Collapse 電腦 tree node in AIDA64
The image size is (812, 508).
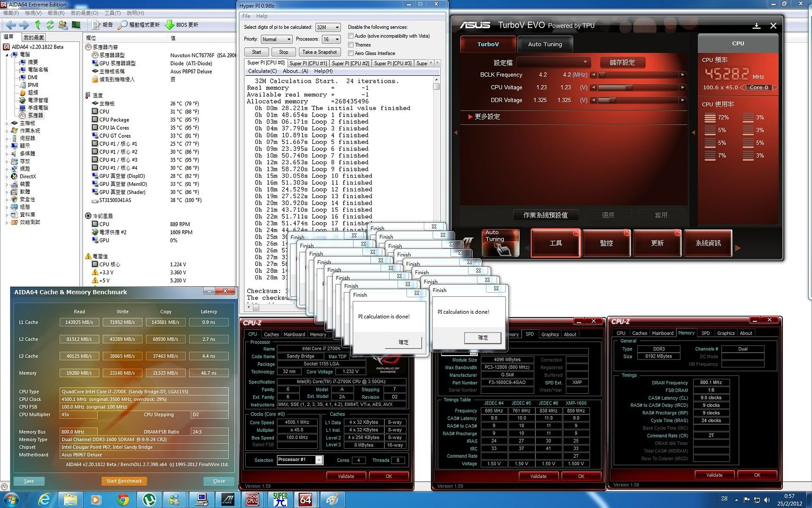(7, 55)
